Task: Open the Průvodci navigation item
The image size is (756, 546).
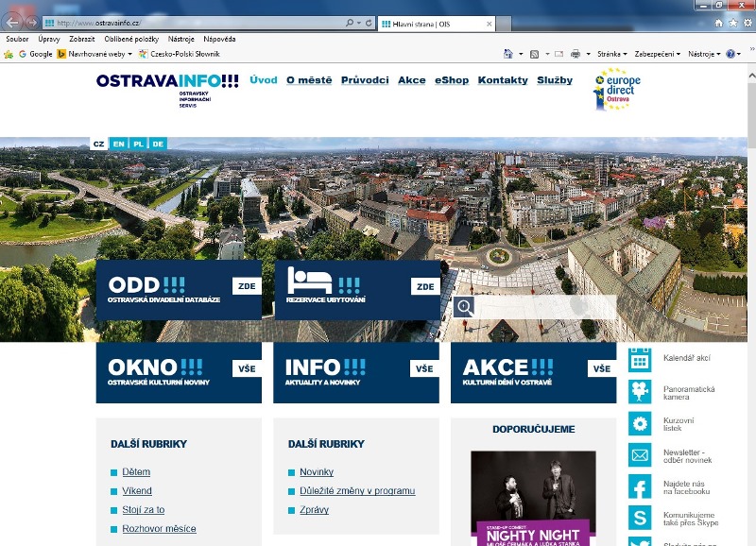Action: (365, 80)
